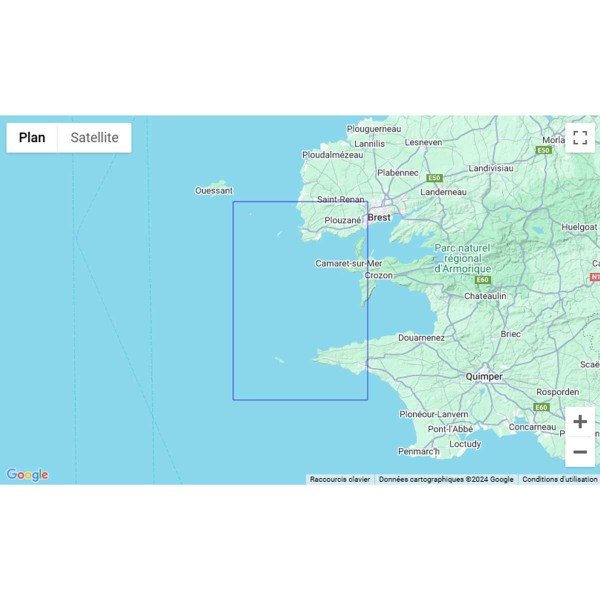Click the Rosporden label
This screenshot has height=600, width=600.
click(x=558, y=392)
